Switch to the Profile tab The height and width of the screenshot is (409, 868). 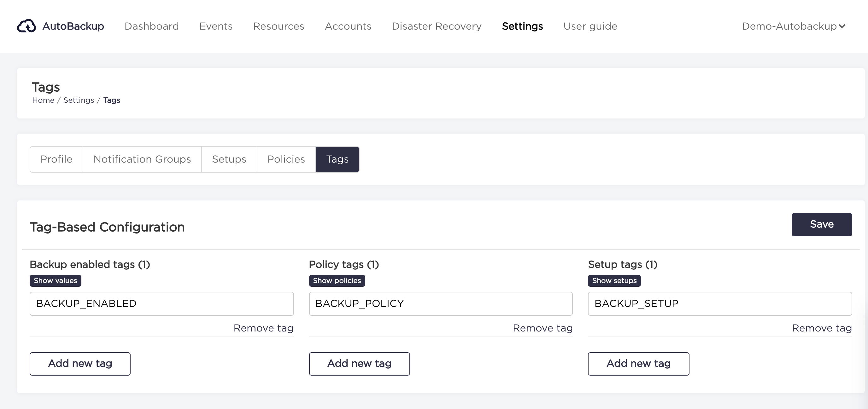[56, 159]
